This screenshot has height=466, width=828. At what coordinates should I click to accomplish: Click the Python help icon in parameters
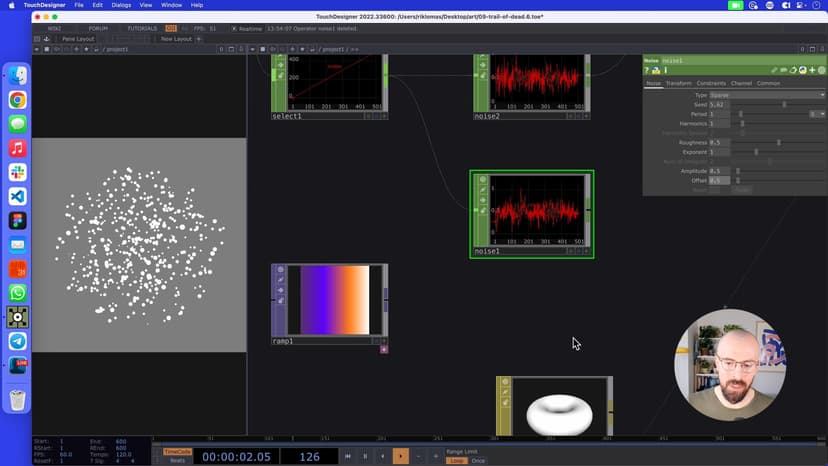point(656,70)
